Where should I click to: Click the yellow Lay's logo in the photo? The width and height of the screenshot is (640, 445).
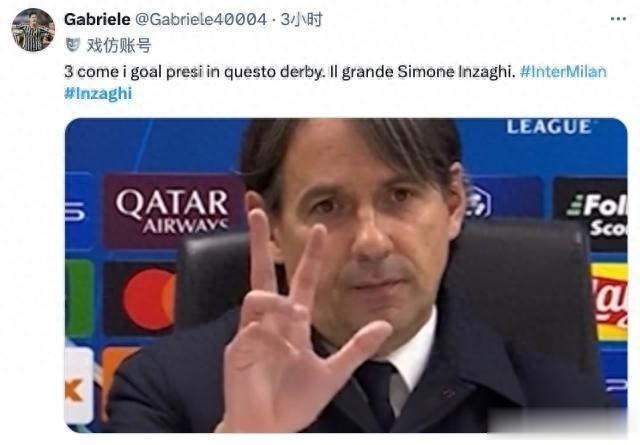[609, 302]
